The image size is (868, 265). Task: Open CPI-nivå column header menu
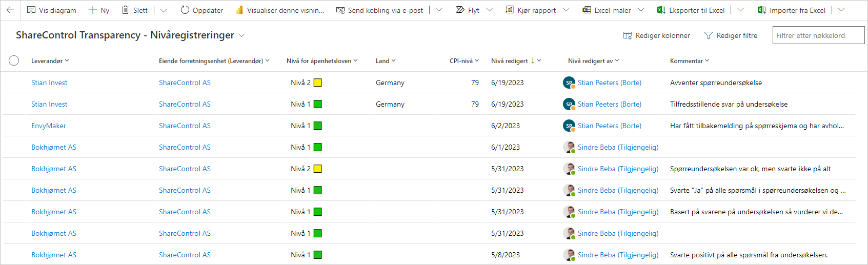click(464, 60)
